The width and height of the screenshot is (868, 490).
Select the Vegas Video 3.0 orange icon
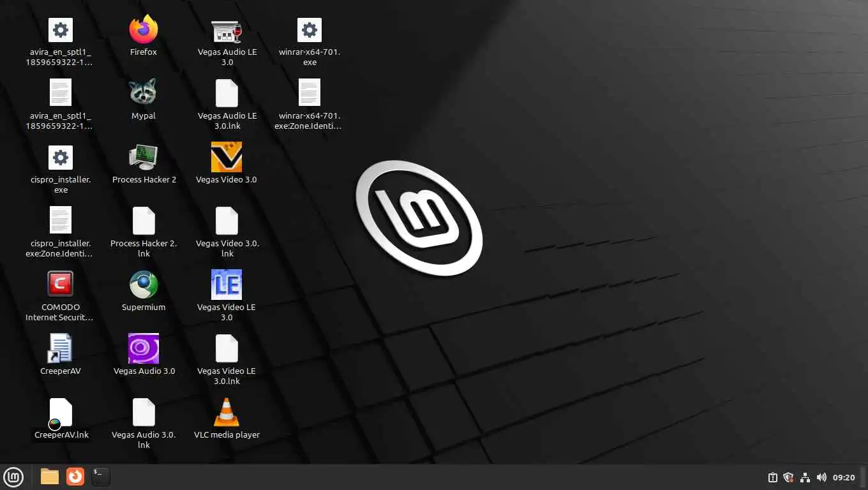click(x=227, y=157)
